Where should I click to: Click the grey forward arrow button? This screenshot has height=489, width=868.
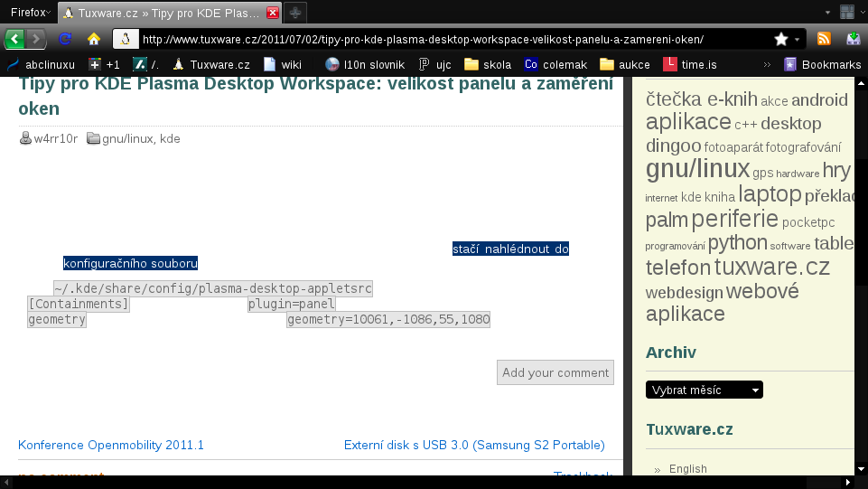point(36,39)
